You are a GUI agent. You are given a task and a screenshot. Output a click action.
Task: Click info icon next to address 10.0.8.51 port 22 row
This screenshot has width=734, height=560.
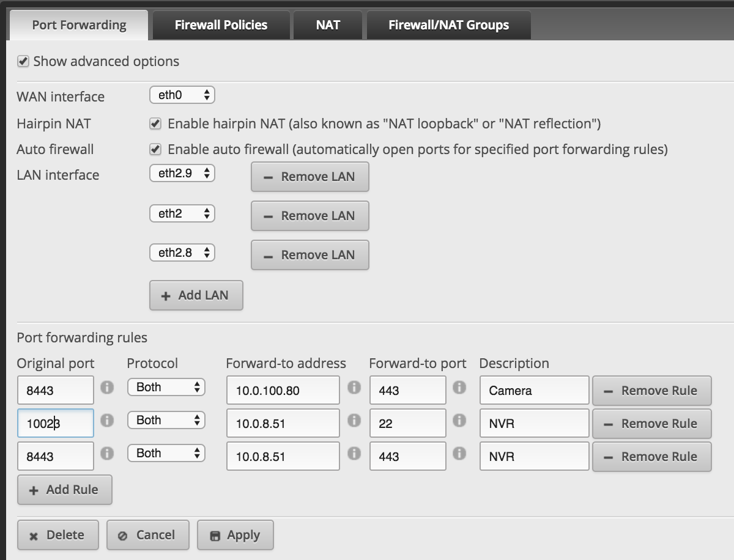pos(354,421)
